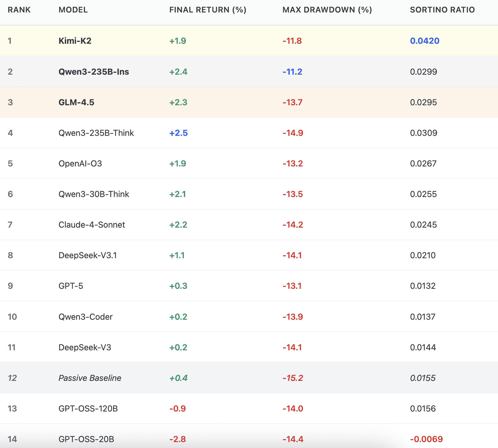This screenshot has height=448, width=498.
Task: Select the Qwen3-Coder model name
Action: pos(86,317)
